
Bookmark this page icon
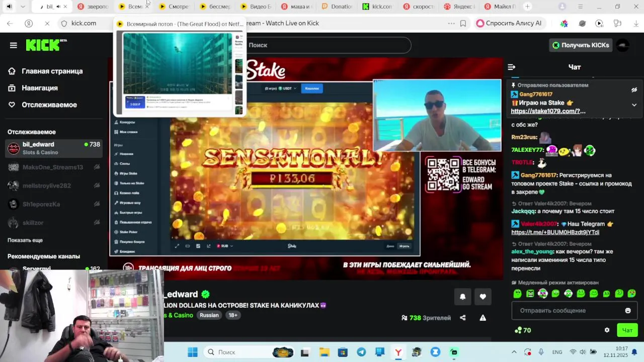[463, 23]
